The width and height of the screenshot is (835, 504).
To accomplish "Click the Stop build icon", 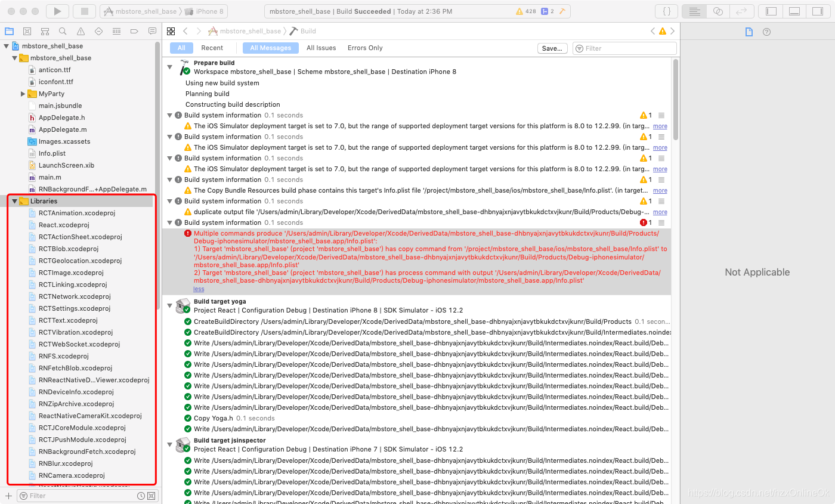I will point(83,11).
